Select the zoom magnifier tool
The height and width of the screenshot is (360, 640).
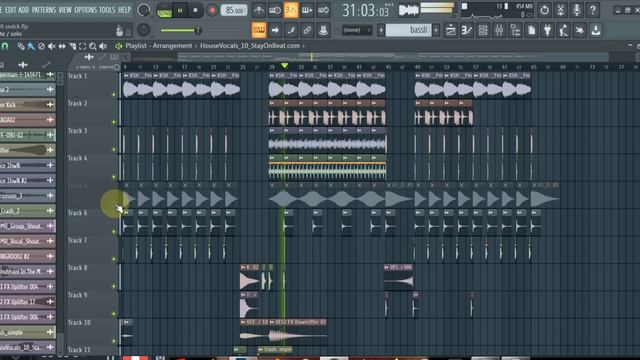click(x=93, y=46)
